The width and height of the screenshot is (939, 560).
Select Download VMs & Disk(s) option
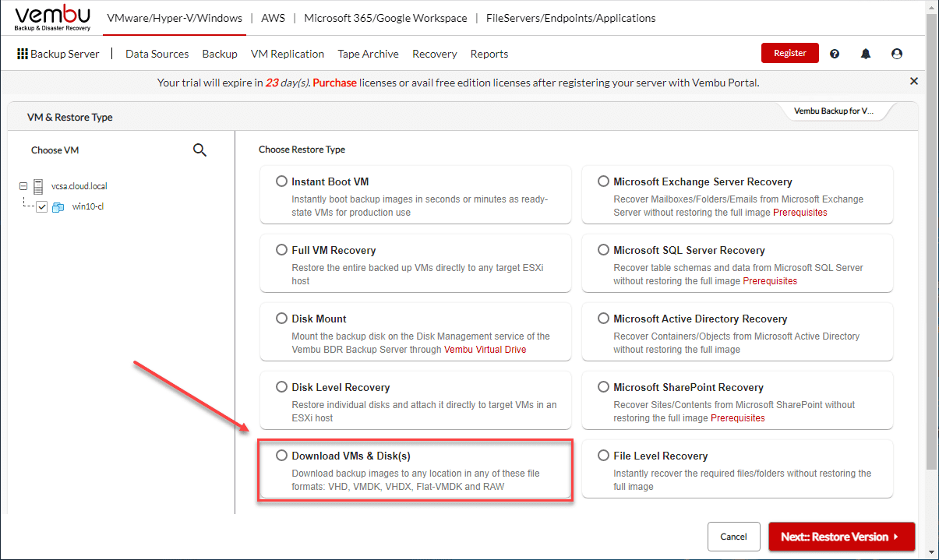pyautogui.click(x=281, y=456)
